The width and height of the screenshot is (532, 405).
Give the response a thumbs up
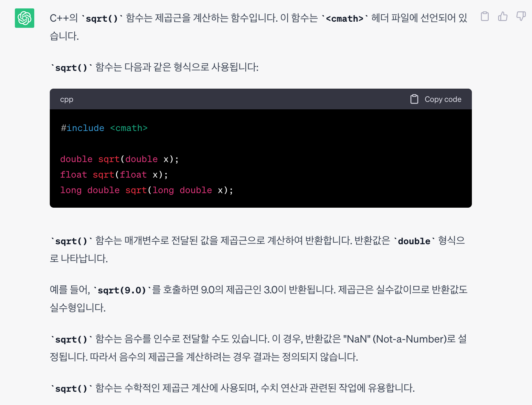[x=503, y=16]
